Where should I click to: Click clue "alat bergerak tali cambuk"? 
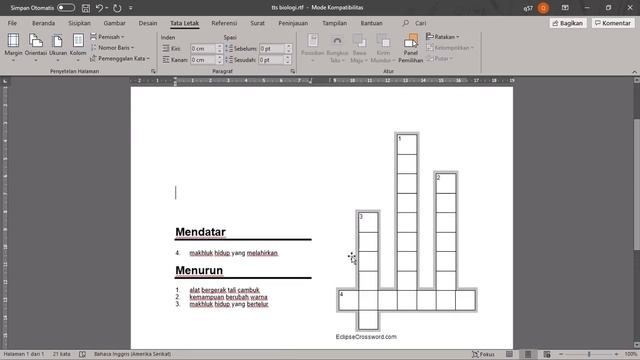pos(224,290)
